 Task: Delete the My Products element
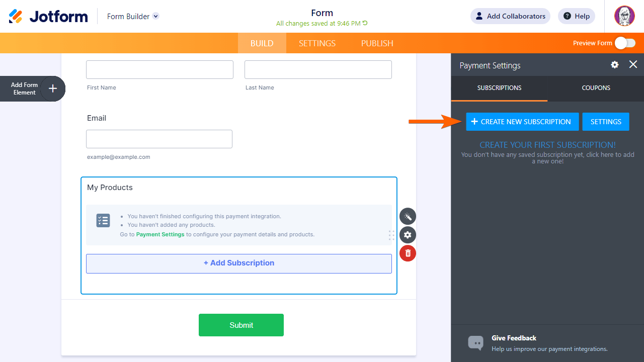coord(408,253)
